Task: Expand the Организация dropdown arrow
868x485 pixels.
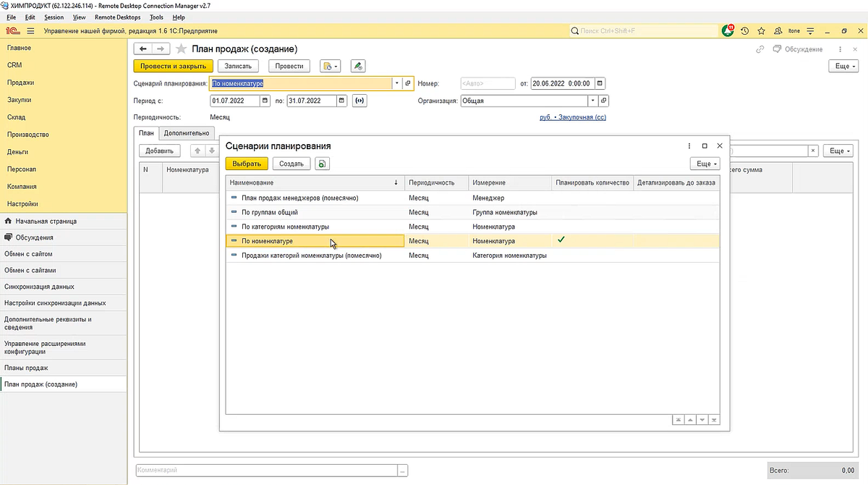Action: [594, 101]
